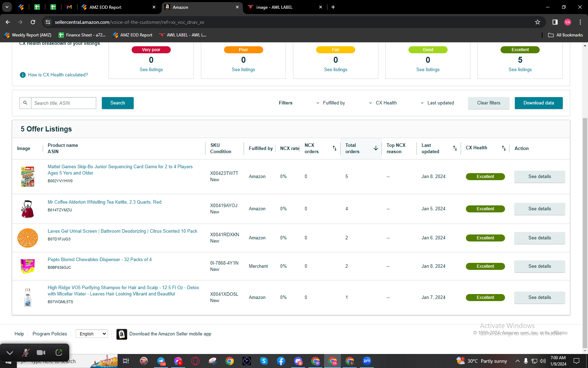
Task: Click the Mr Coffee kettle thumbnail
Action: tap(28, 209)
